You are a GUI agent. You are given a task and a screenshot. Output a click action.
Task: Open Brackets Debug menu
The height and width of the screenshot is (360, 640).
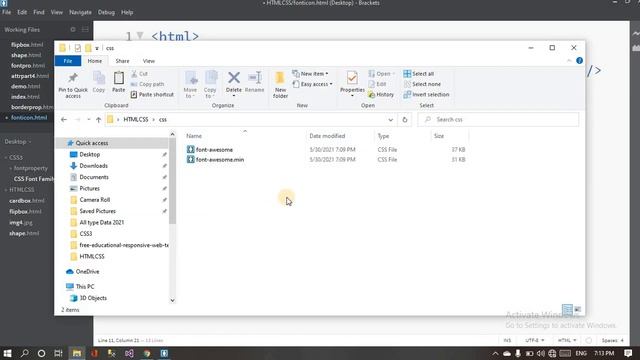tap(106, 12)
